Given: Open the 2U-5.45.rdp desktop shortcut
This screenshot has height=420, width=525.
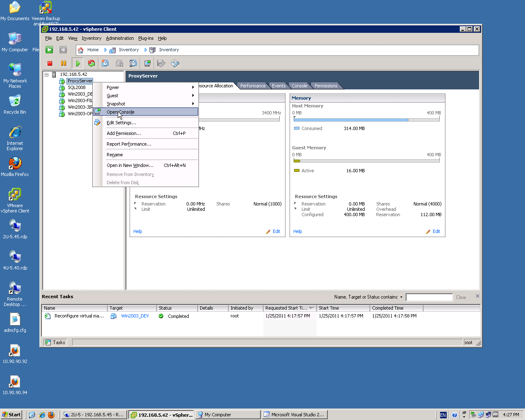Looking at the screenshot, I should pyautogui.click(x=15, y=229).
